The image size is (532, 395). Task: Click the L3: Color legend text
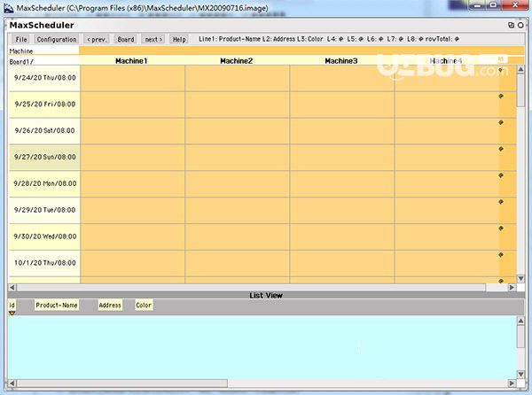tap(310, 39)
